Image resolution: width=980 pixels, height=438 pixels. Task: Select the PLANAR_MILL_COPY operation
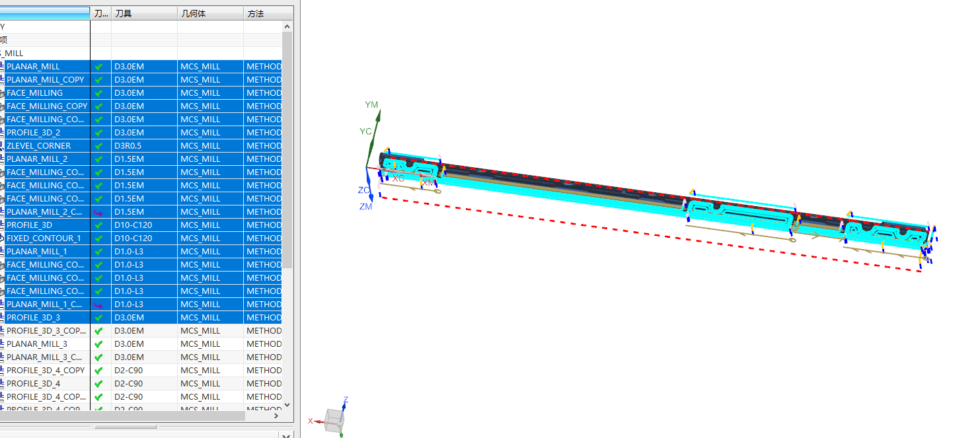46,80
